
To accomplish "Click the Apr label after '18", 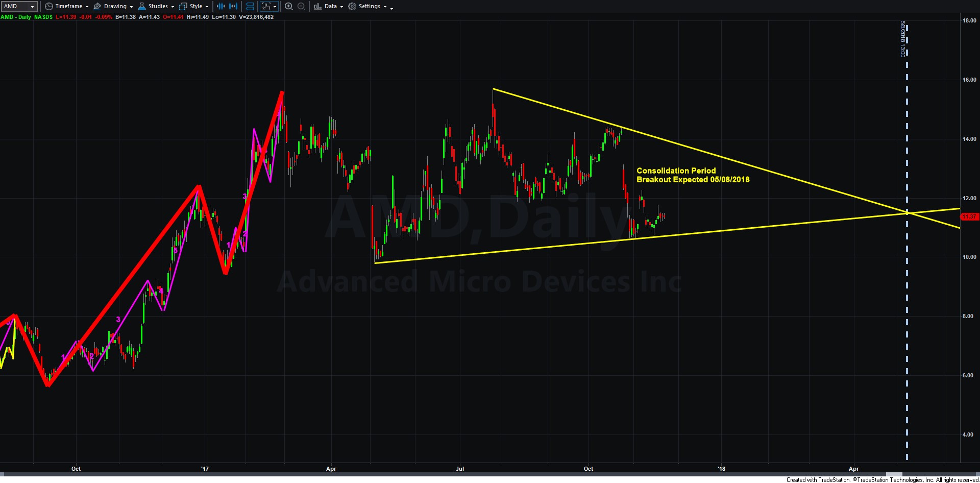I will (853, 469).
